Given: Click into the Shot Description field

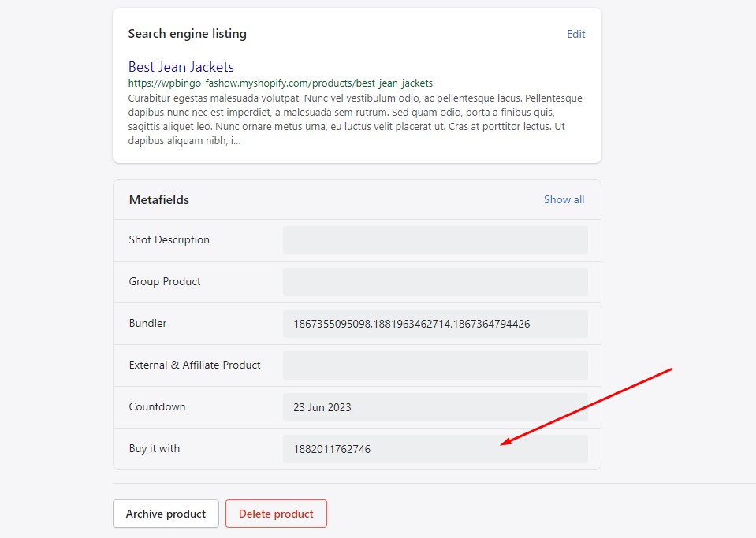Looking at the screenshot, I should pyautogui.click(x=434, y=240).
